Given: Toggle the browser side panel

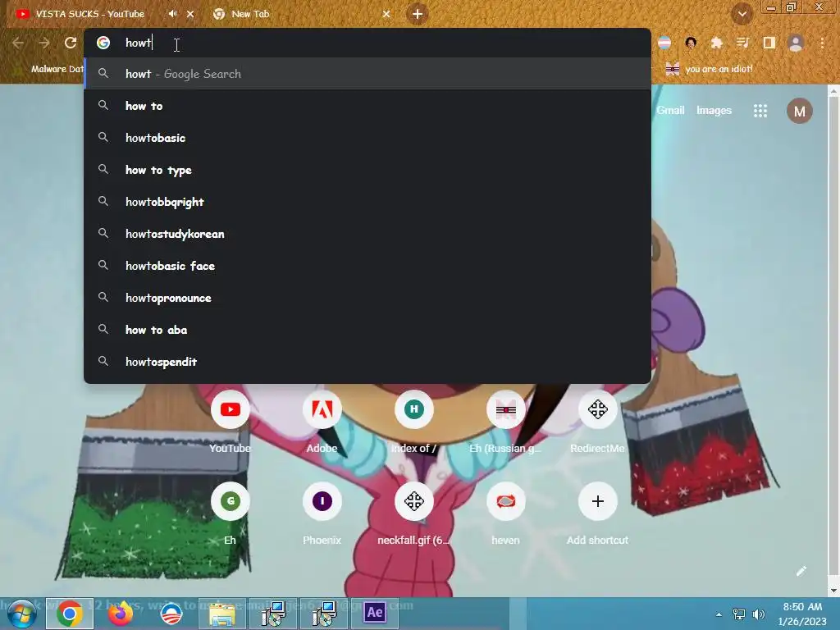Looking at the screenshot, I should pyautogui.click(x=769, y=43).
